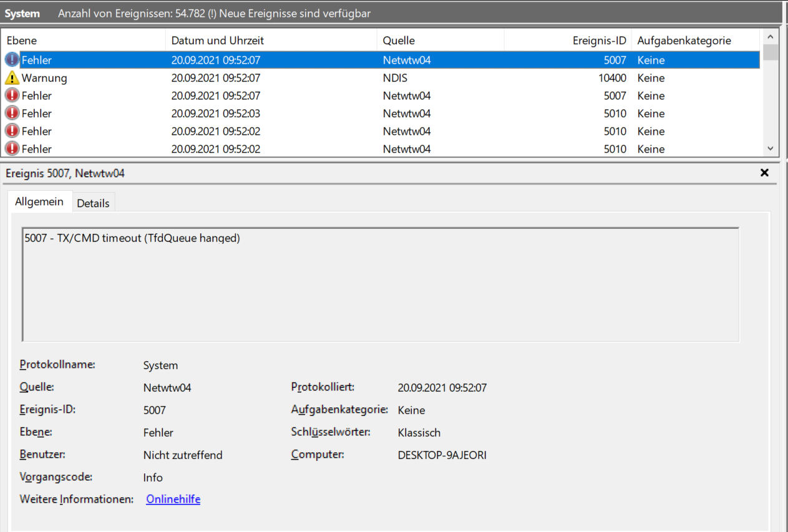The height and width of the screenshot is (532, 788).
Task: Click the yellow warning icon on the NDIS row
Action: tap(12, 78)
